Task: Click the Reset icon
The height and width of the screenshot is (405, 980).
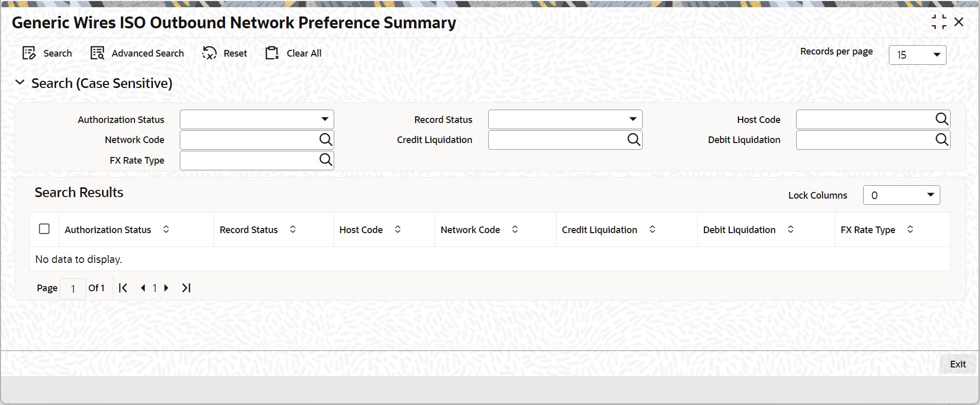Action: coord(209,53)
